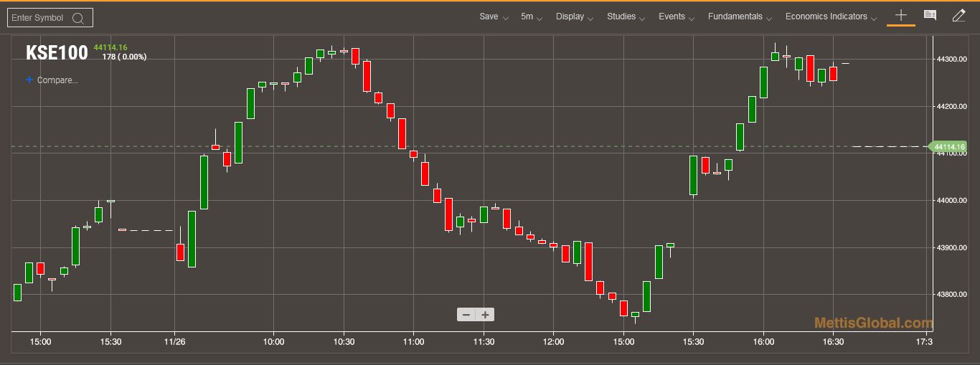Screen dimensions: 980x365
Task: Open the pencil drawing tools icon
Action: 958,15
